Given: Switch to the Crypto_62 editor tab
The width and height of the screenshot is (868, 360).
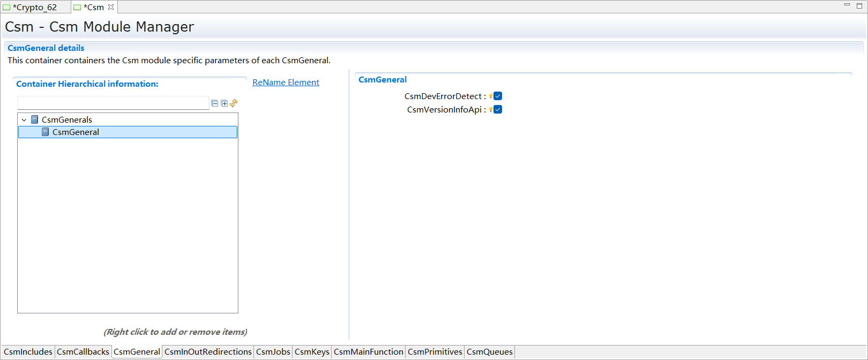Looking at the screenshot, I should [x=34, y=7].
